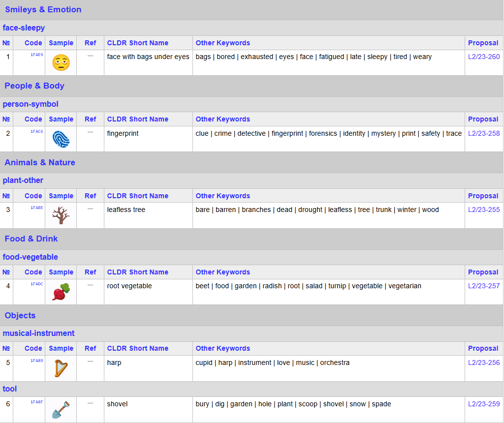
Task: Open proposal document L2/23-258
Action: point(483,133)
